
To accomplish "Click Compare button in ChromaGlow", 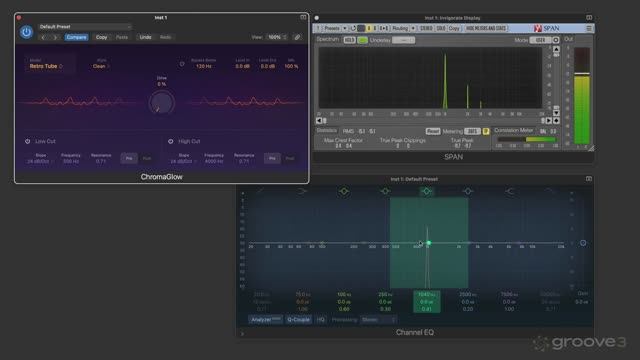I will coord(76,37).
